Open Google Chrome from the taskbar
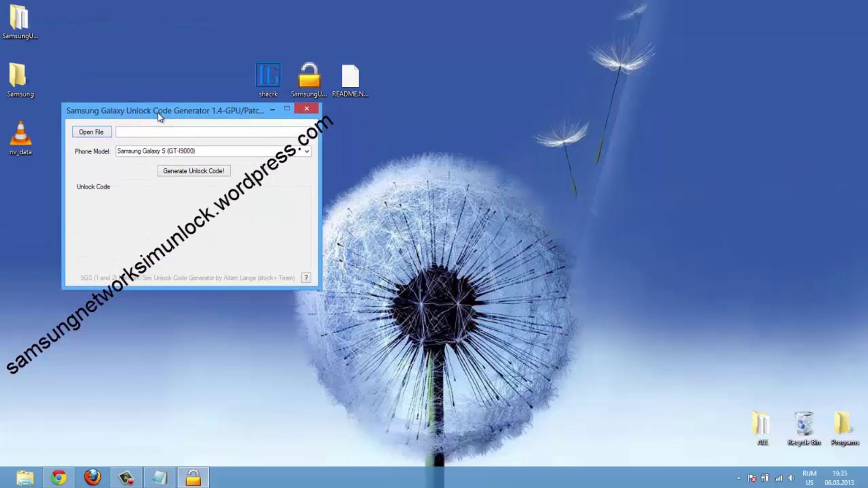The height and width of the screenshot is (488, 868). (58, 477)
